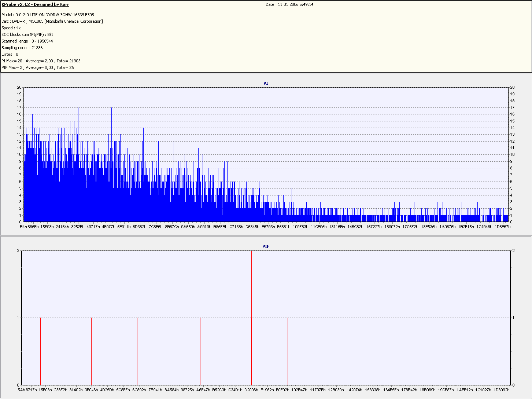Click the scan date 11.01.2006 text

[289, 4]
